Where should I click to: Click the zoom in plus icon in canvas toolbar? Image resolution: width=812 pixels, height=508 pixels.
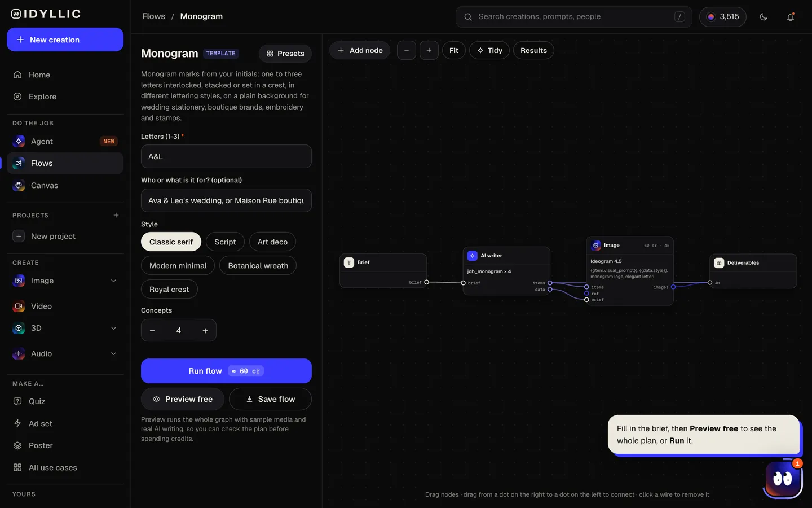click(429, 50)
